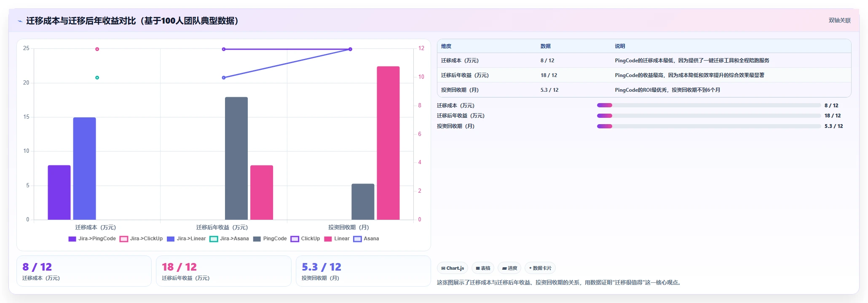Click the left axis tick value 25
The image size is (868, 303).
click(26, 48)
